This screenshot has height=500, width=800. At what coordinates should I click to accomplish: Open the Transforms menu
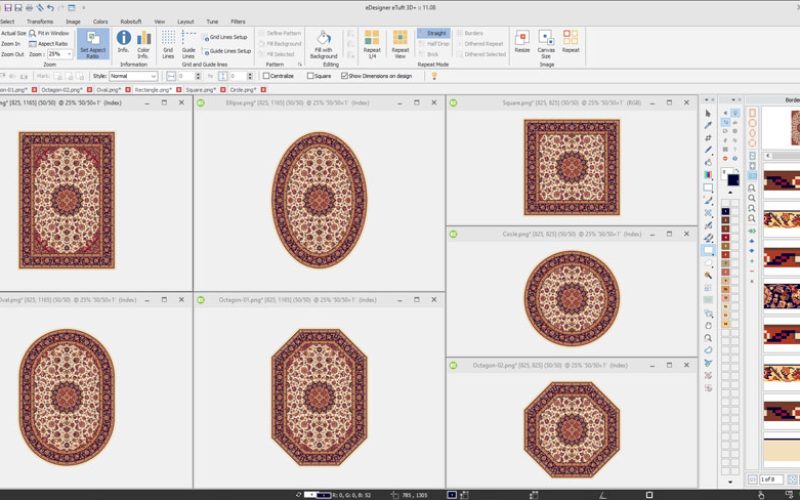tap(40, 20)
